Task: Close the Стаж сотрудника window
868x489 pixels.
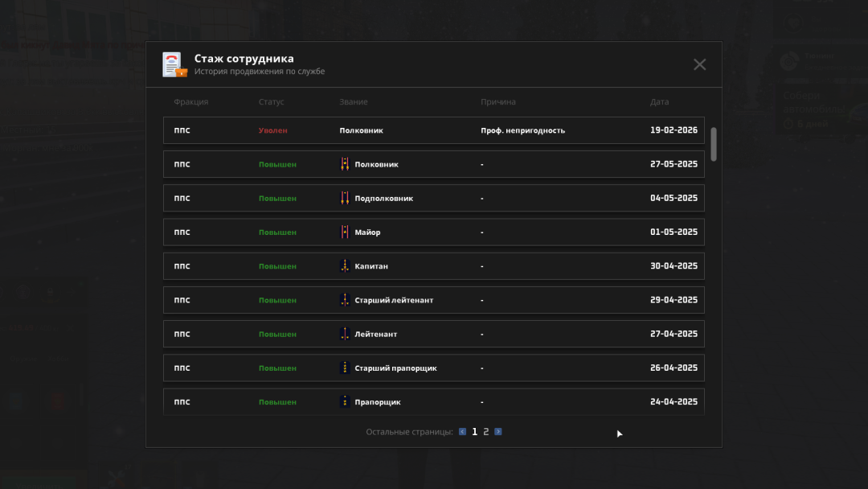Action: pyautogui.click(x=699, y=64)
